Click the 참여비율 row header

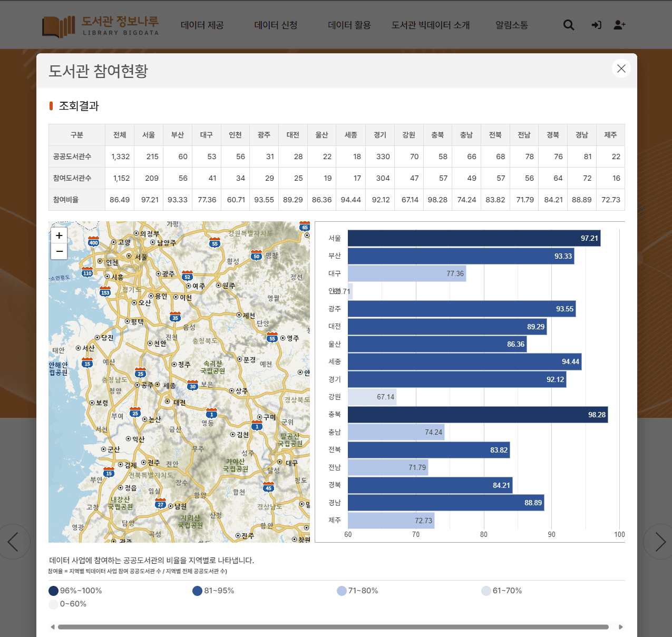(x=77, y=200)
